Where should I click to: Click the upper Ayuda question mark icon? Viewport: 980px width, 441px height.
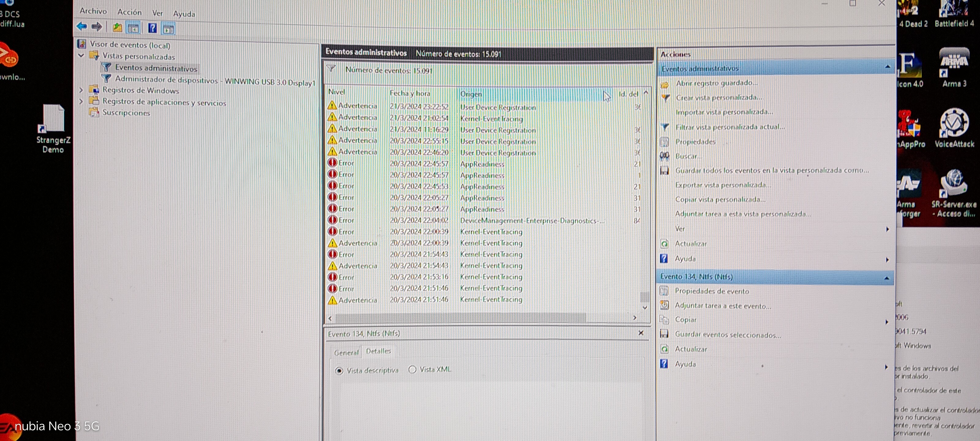pos(664,259)
